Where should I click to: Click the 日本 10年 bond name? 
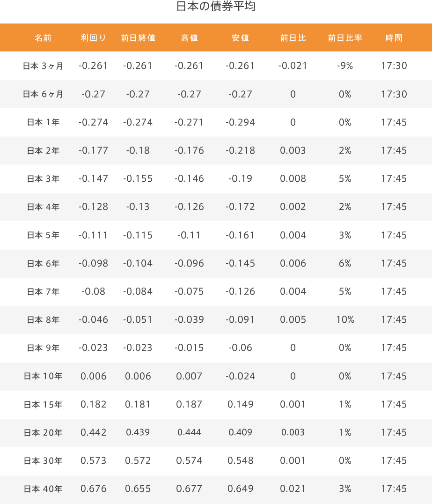point(43,376)
